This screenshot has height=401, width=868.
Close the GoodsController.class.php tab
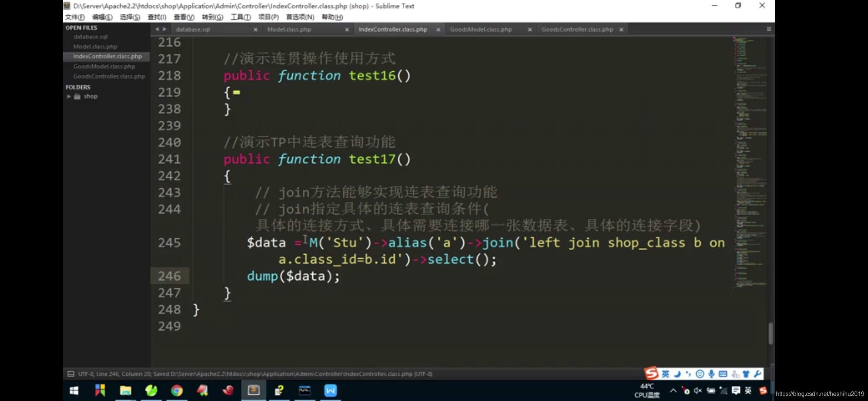[x=621, y=30]
